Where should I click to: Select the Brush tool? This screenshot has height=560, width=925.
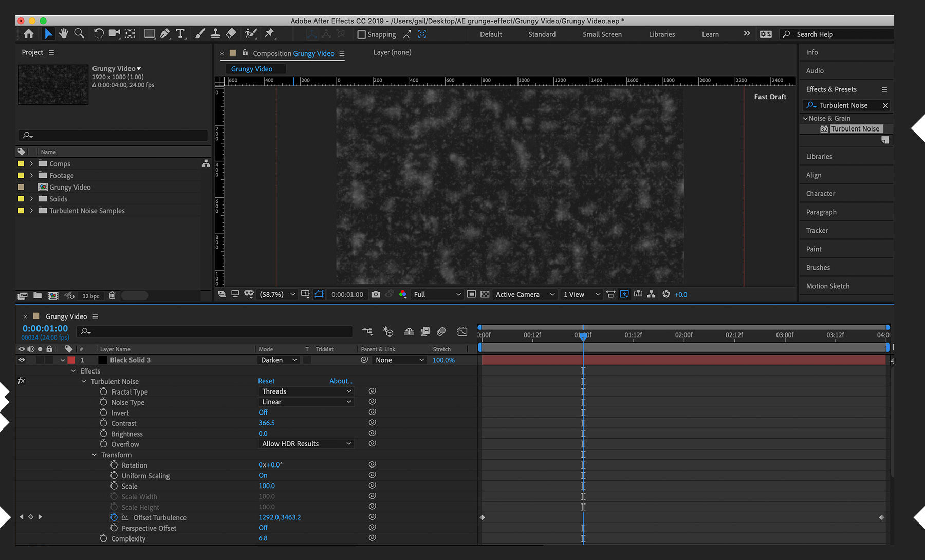tap(199, 33)
